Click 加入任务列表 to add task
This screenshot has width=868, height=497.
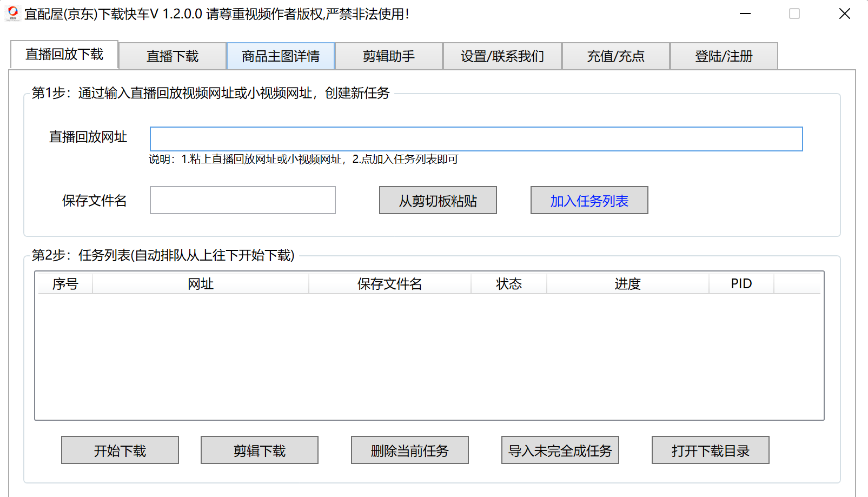coord(589,200)
